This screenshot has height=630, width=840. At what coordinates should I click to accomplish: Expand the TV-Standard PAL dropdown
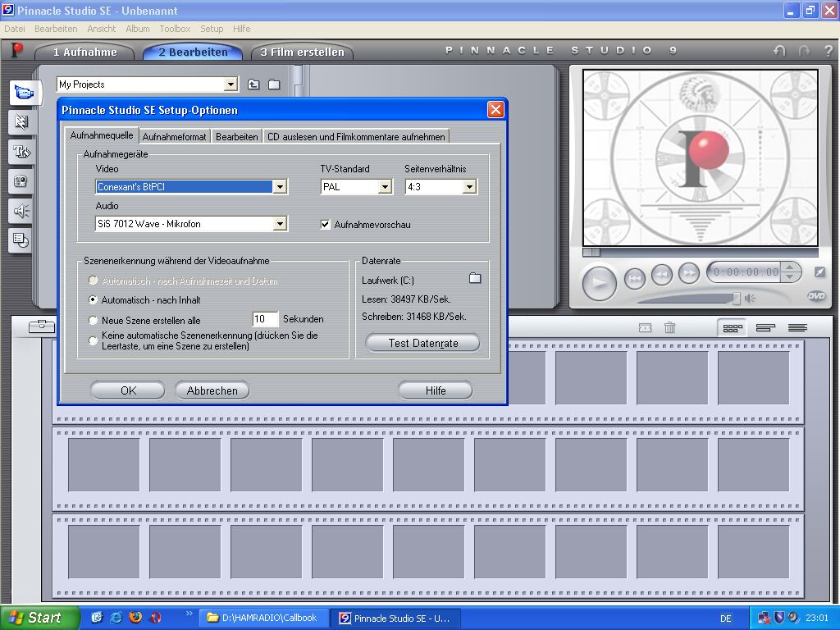(x=386, y=187)
